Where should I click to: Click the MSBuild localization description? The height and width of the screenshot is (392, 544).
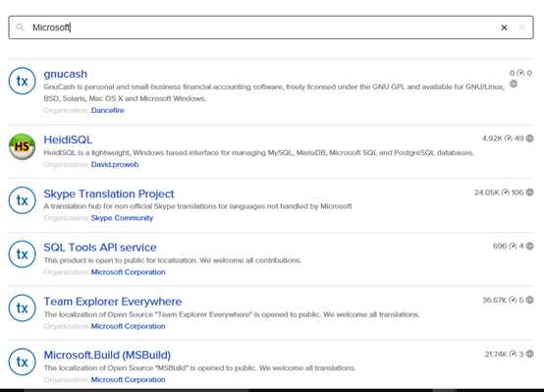coord(199,367)
